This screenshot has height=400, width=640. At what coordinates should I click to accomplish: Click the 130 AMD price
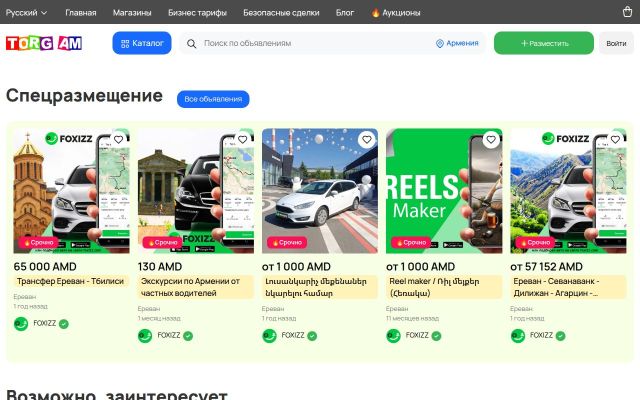tap(160, 267)
